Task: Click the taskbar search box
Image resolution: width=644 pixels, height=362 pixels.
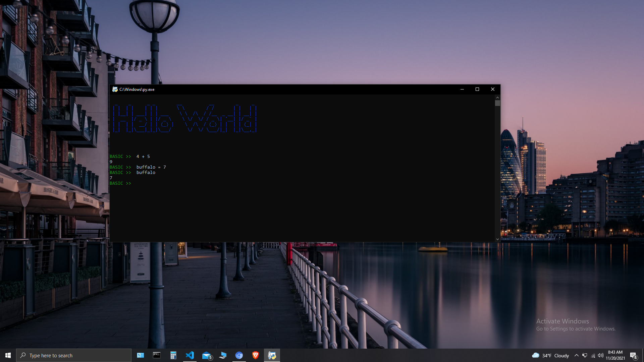Action: coord(74,355)
